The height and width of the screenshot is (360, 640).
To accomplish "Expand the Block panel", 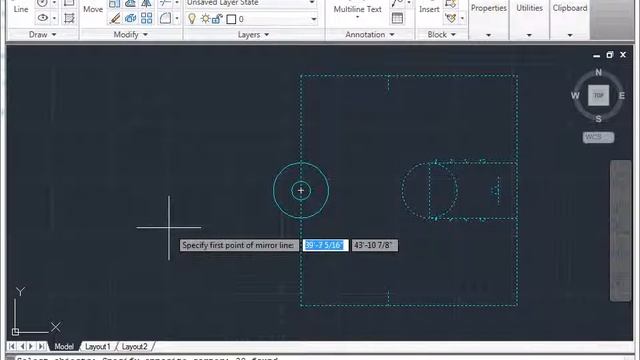I will [x=442, y=35].
